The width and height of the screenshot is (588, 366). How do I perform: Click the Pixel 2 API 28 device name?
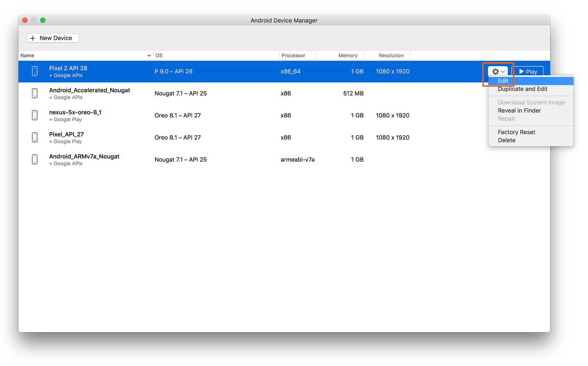tap(68, 68)
